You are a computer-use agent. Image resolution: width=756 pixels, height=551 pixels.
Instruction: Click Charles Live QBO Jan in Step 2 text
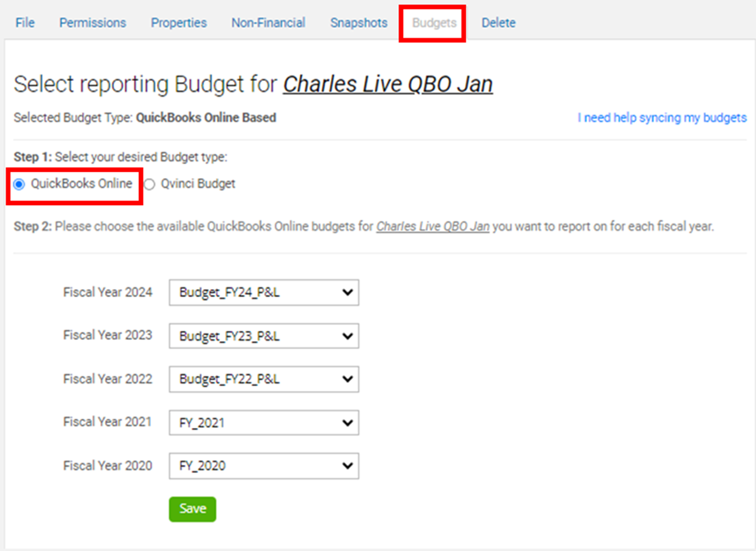pos(433,227)
